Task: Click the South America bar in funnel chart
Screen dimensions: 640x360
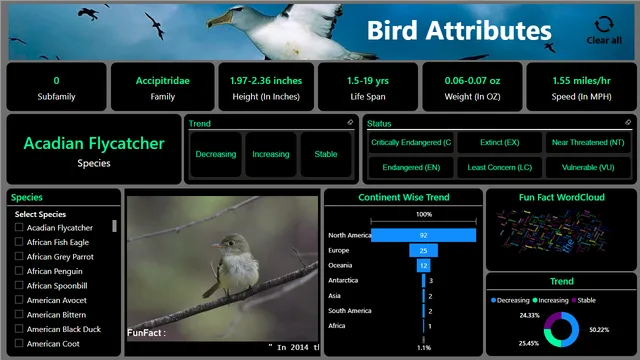Action: (x=424, y=311)
